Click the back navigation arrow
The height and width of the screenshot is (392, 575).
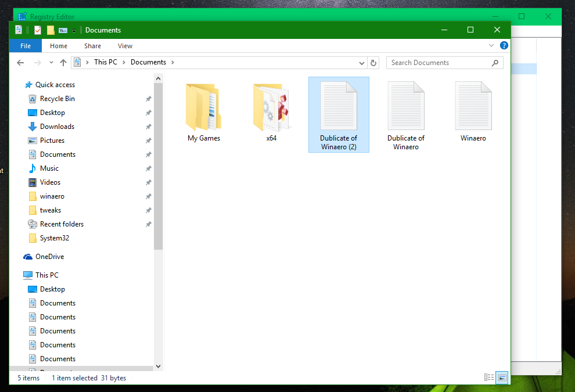coord(20,62)
